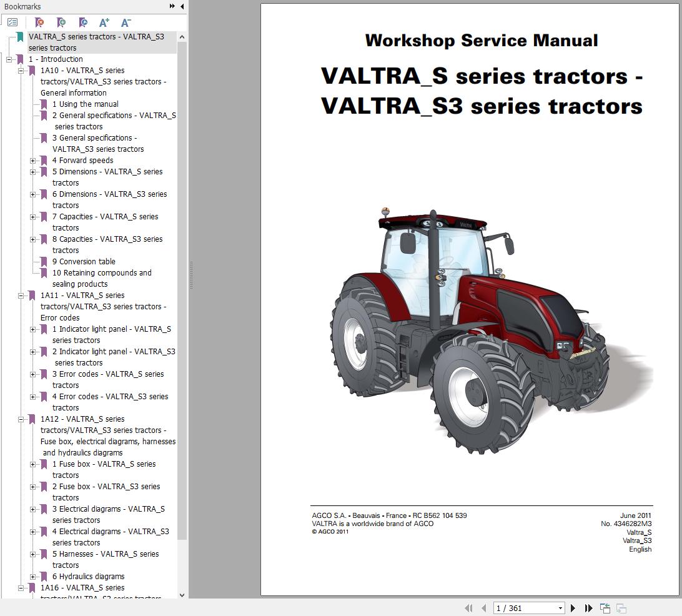
Task: Click the bookmarks scrollbar down arrow
Action: pos(182,595)
